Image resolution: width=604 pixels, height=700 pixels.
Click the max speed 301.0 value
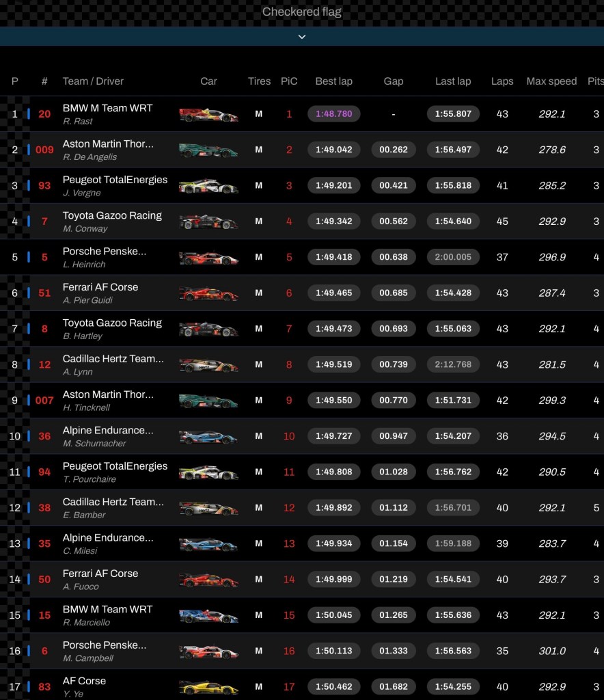(x=552, y=651)
